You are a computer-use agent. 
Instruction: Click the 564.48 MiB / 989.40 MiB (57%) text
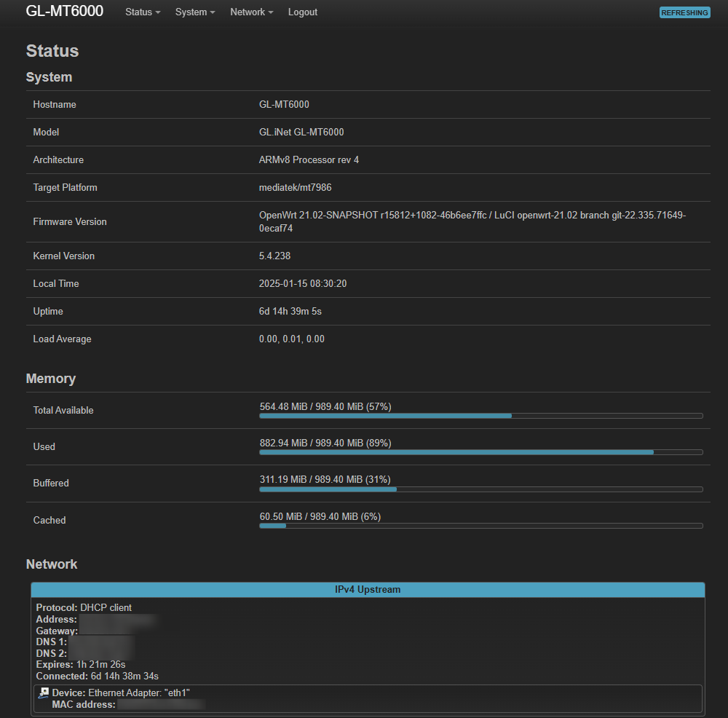pos(325,407)
